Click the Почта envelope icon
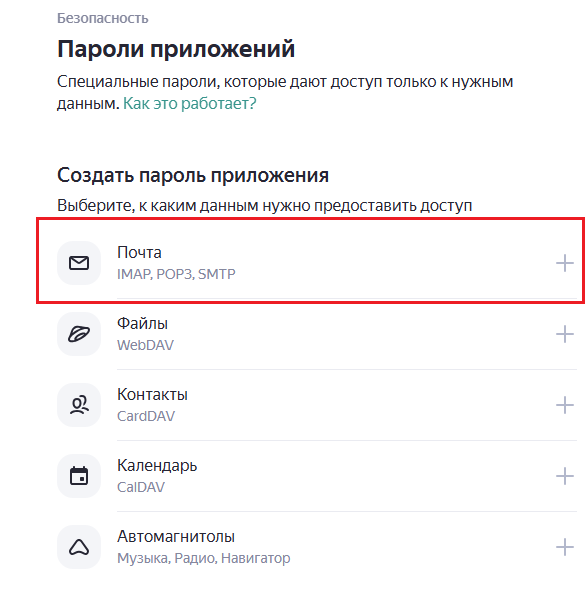587x596 pixels. (x=79, y=263)
